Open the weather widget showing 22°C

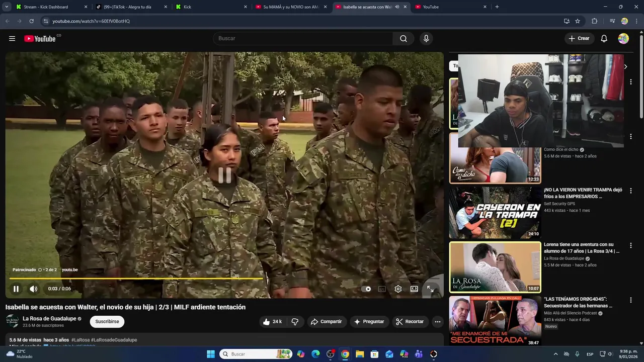pyautogui.click(x=19, y=354)
